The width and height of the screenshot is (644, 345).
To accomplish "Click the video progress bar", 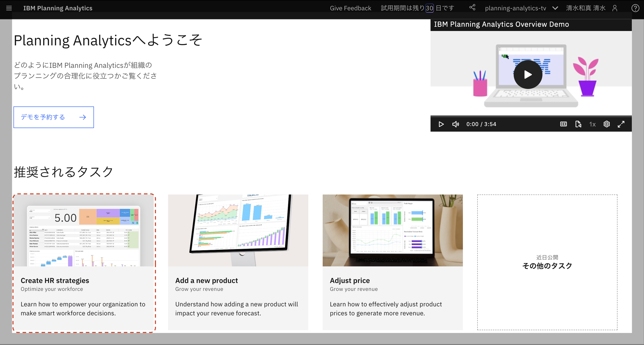I will (x=531, y=116).
